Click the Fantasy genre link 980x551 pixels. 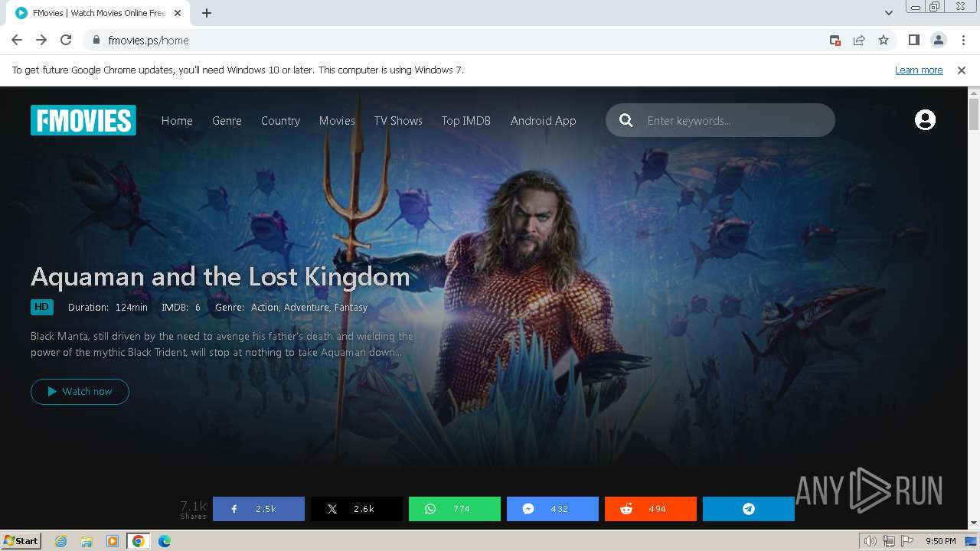(351, 308)
